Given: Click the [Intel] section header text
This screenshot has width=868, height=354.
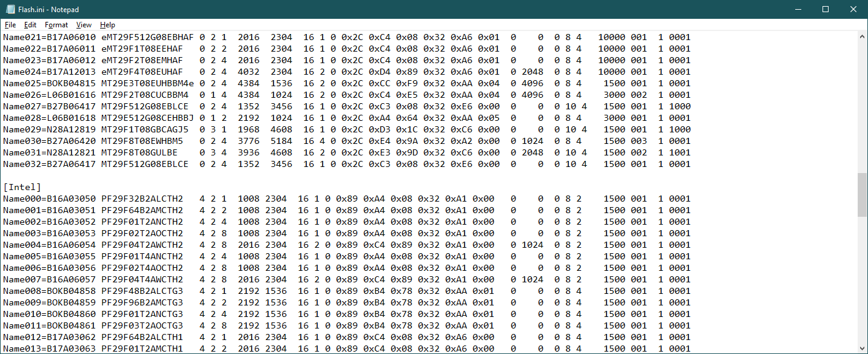Looking at the screenshot, I should [x=22, y=187].
